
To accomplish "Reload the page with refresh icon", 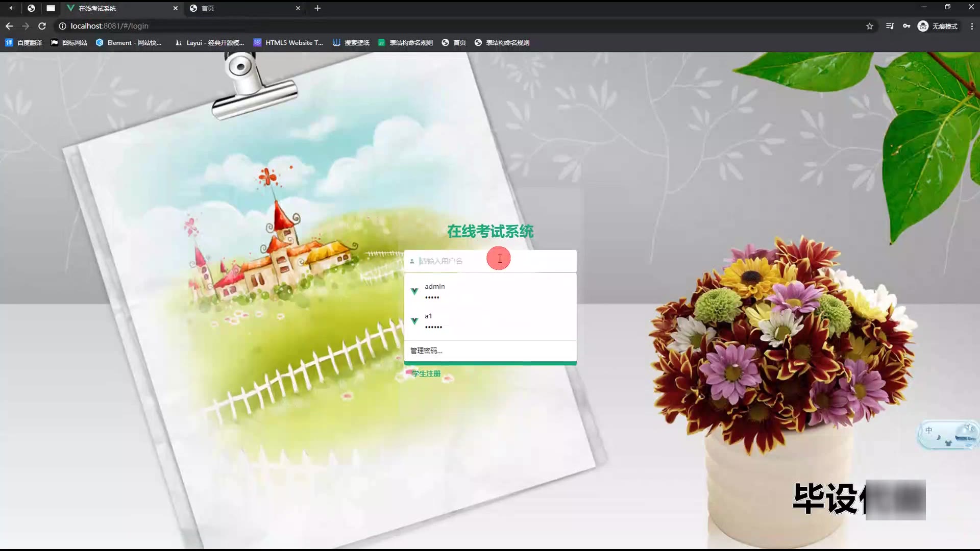I will click(x=42, y=26).
